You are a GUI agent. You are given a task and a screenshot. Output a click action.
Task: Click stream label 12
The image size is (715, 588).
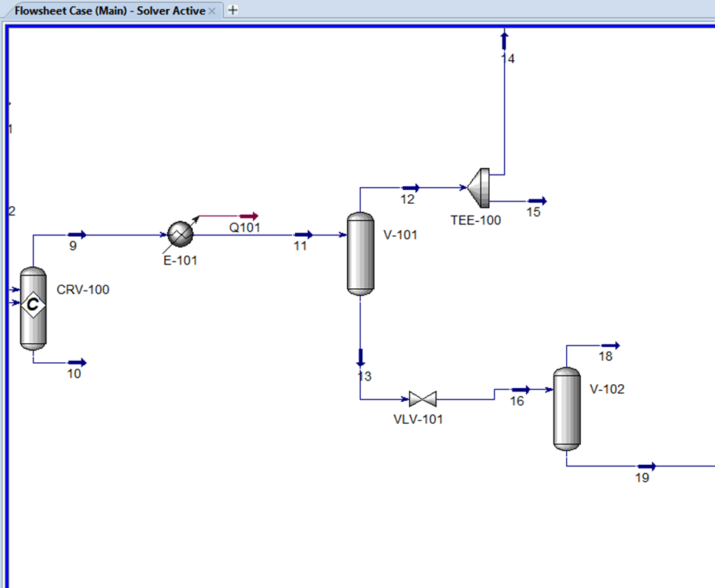pos(407,199)
